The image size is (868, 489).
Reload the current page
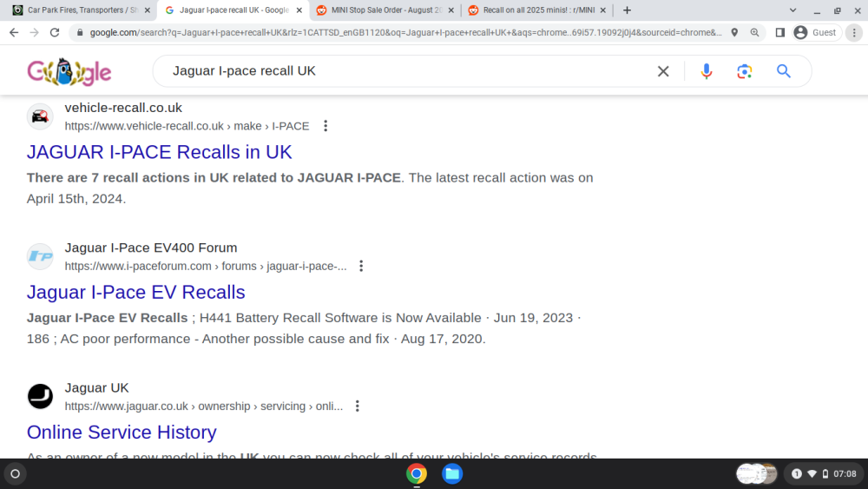(x=54, y=33)
